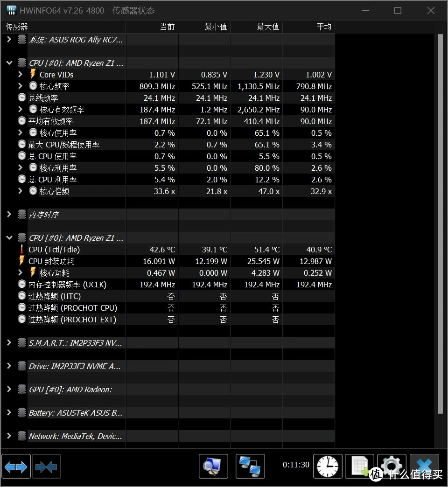This screenshot has width=448, height=487.
Task: Click the icon beside 内存控制器频率 (UCLK)
Action: (x=22, y=284)
